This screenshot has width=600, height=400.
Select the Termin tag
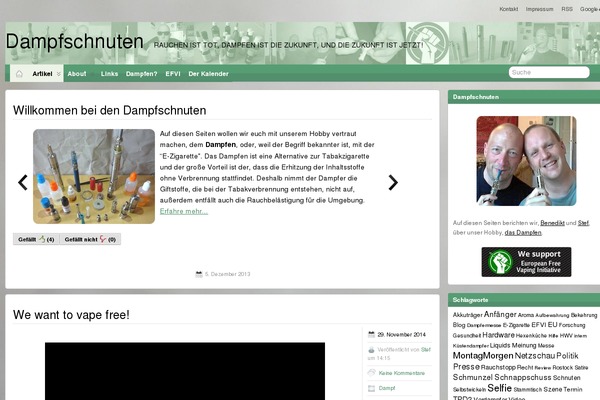click(x=573, y=389)
